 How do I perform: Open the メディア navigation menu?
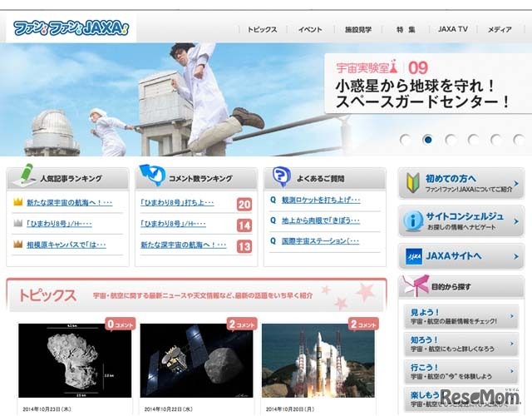pyautogui.click(x=500, y=30)
